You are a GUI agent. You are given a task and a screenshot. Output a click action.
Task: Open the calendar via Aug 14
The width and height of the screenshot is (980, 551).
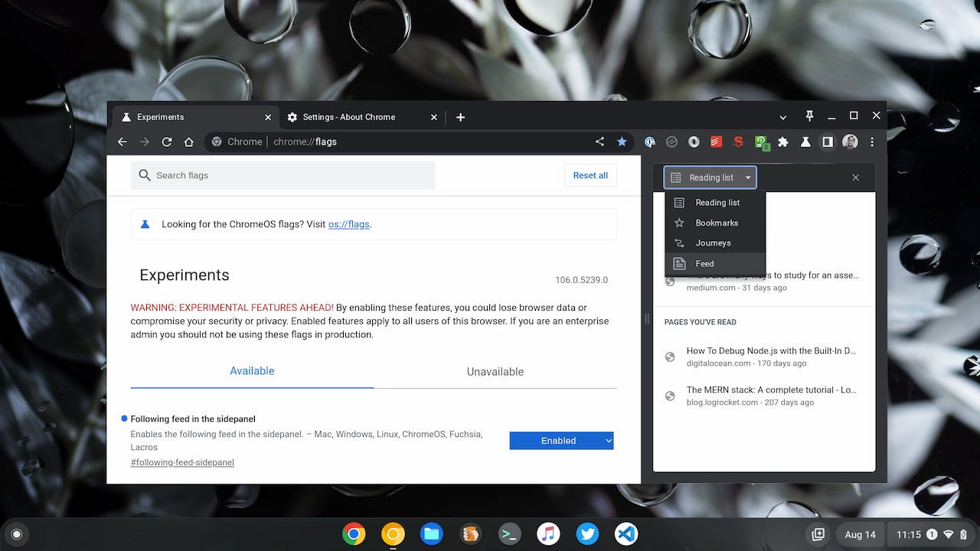[x=860, y=534]
